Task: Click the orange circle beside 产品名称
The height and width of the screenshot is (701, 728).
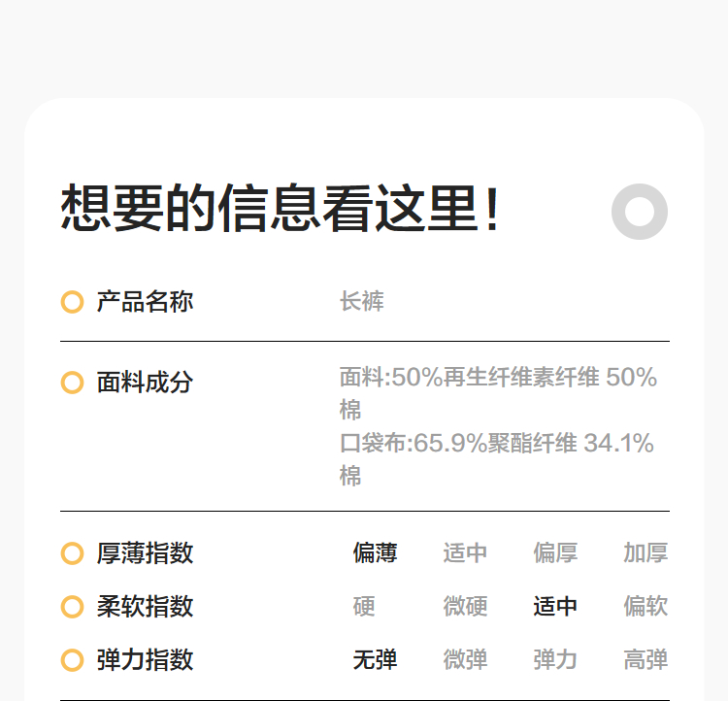Action: tap(72, 302)
